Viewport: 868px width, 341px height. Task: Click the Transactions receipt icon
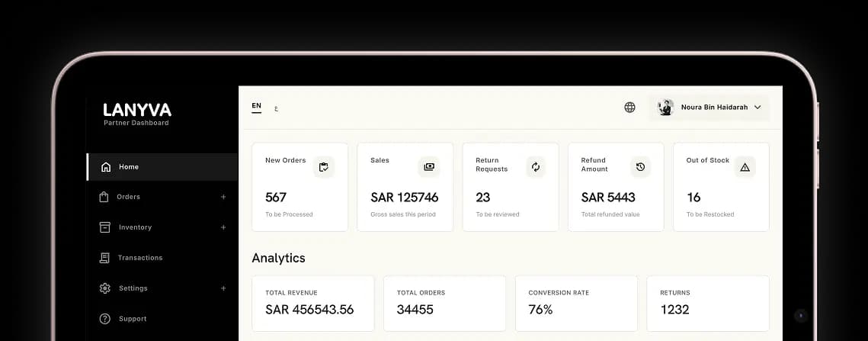tap(104, 258)
